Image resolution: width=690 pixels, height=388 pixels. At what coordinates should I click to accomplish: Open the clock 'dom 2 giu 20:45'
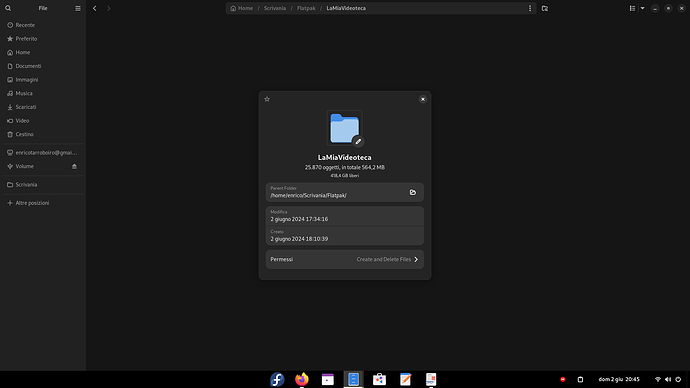[619, 379]
